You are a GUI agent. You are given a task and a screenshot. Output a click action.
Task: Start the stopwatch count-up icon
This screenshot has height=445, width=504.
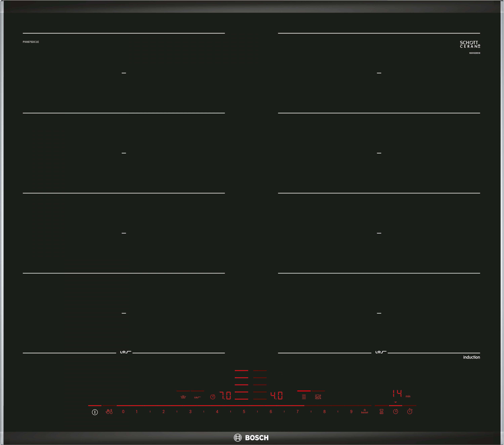click(x=410, y=411)
